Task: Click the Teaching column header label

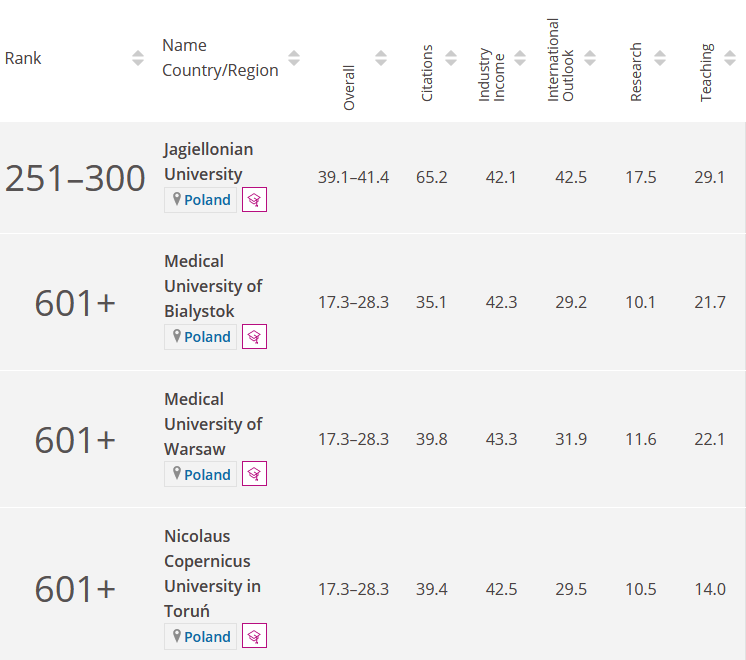Action: click(706, 72)
